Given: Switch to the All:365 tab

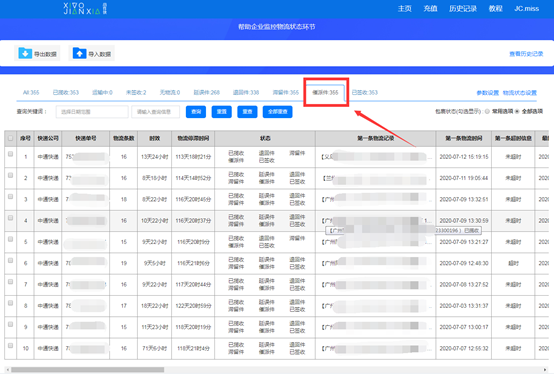Looking at the screenshot, I should click(31, 93).
